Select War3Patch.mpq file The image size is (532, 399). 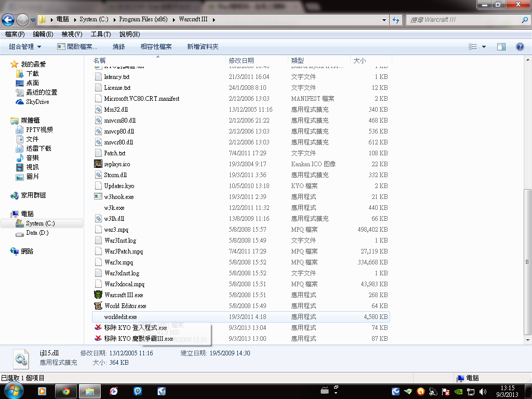[x=124, y=251]
